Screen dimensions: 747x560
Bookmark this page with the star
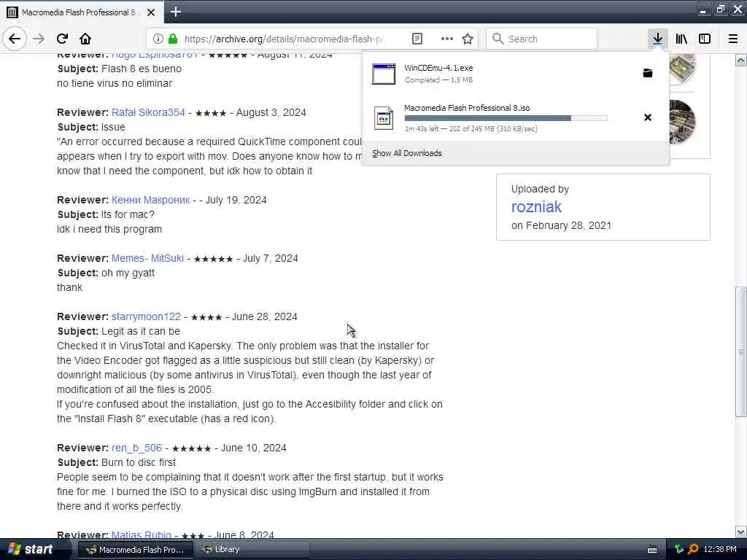(x=468, y=39)
